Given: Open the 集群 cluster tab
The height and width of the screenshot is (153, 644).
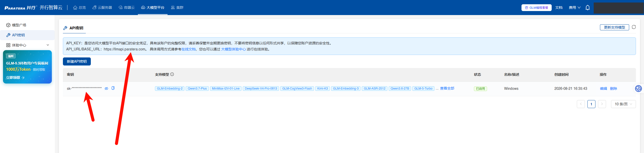Looking at the screenshot, I should (x=177, y=8).
